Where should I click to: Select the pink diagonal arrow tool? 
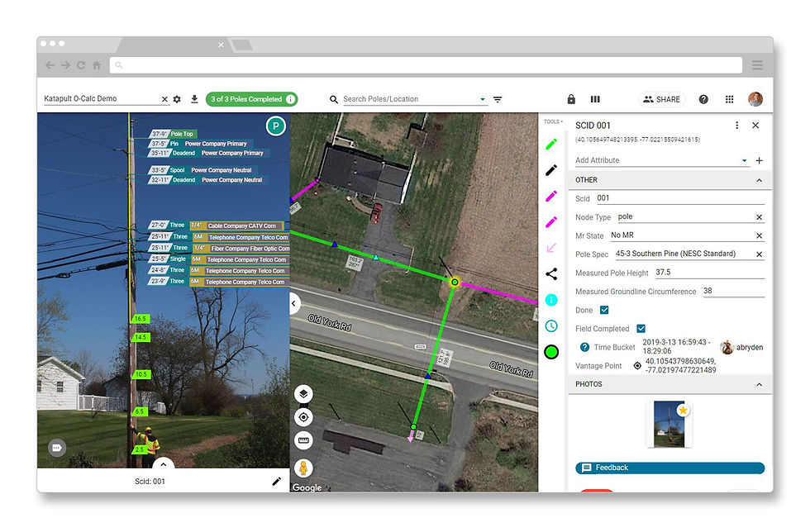pyautogui.click(x=551, y=248)
